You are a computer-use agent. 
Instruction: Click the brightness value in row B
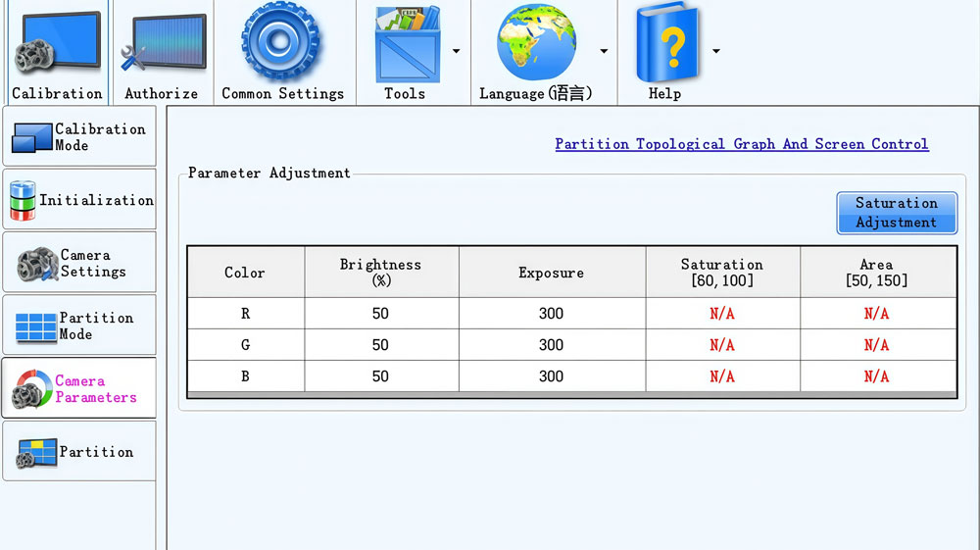click(381, 376)
